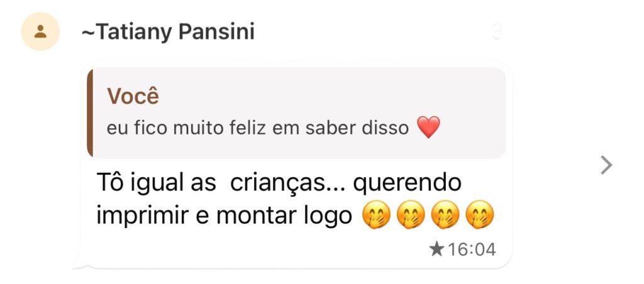
Task: Click the first hand-over-mouth emoji
Action: click(x=376, y=216)
